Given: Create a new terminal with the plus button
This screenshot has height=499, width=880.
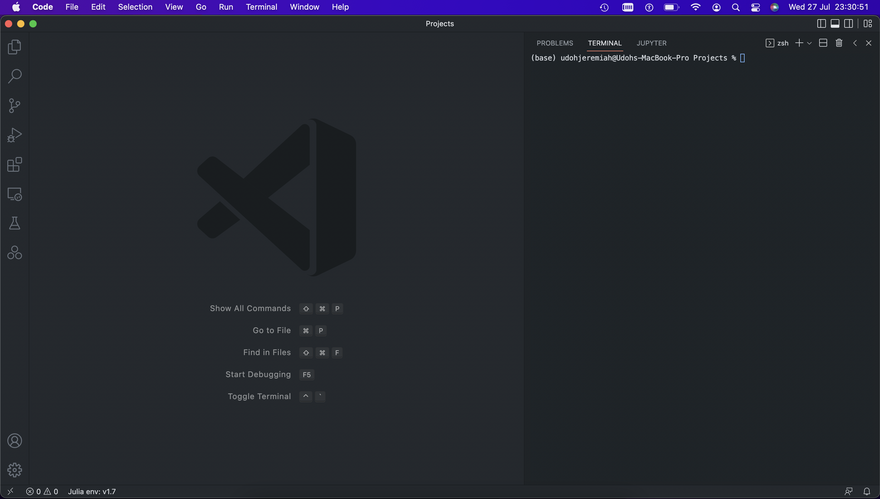Looking at the screenshot, I should (x=799, y=43).
